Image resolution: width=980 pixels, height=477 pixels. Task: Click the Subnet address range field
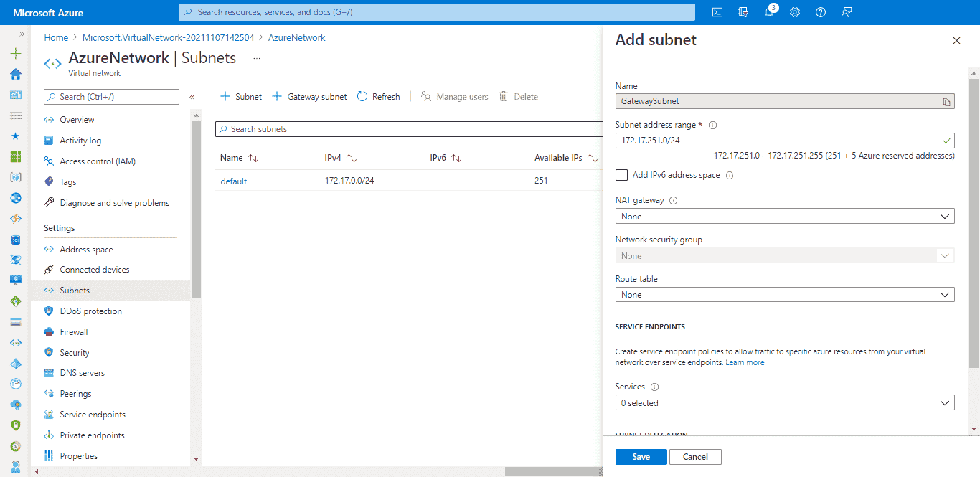coord(785,141)
